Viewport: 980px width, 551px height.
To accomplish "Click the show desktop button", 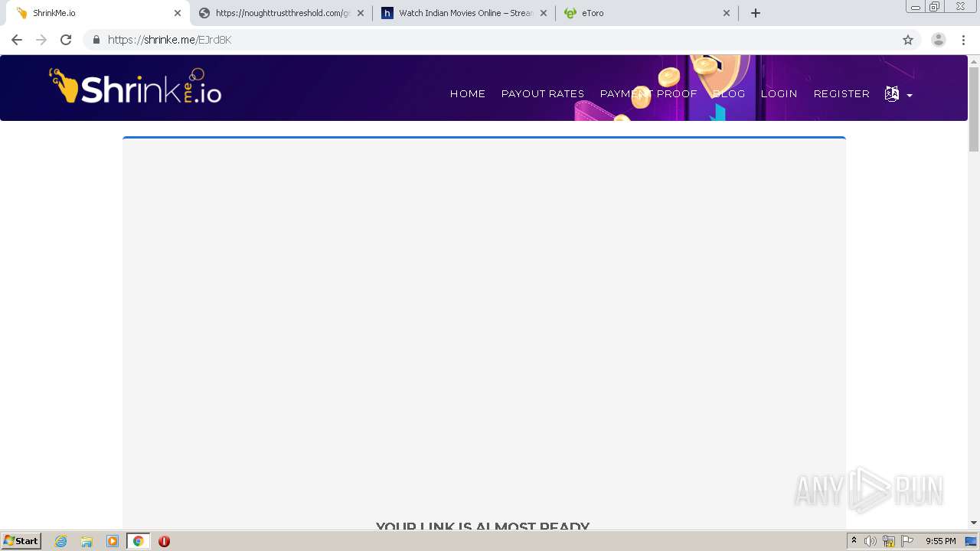I will [972, 541].
